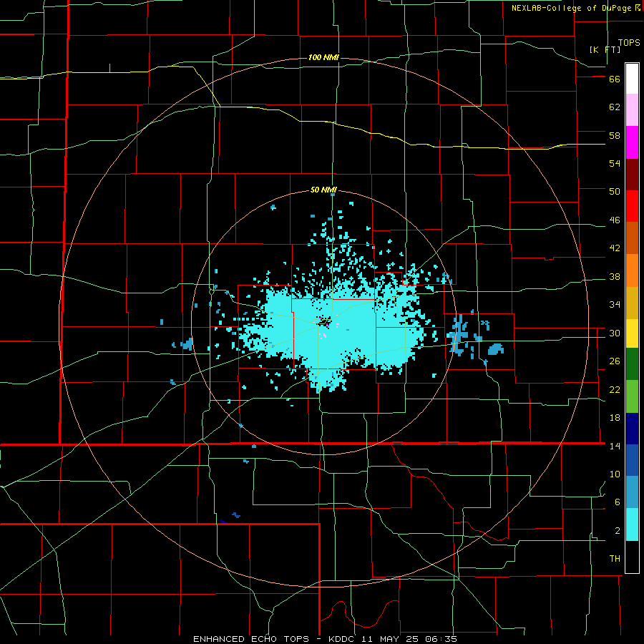
Task: Click the '62' legend value
Action: pyautogui.click(x=615, y=107)
